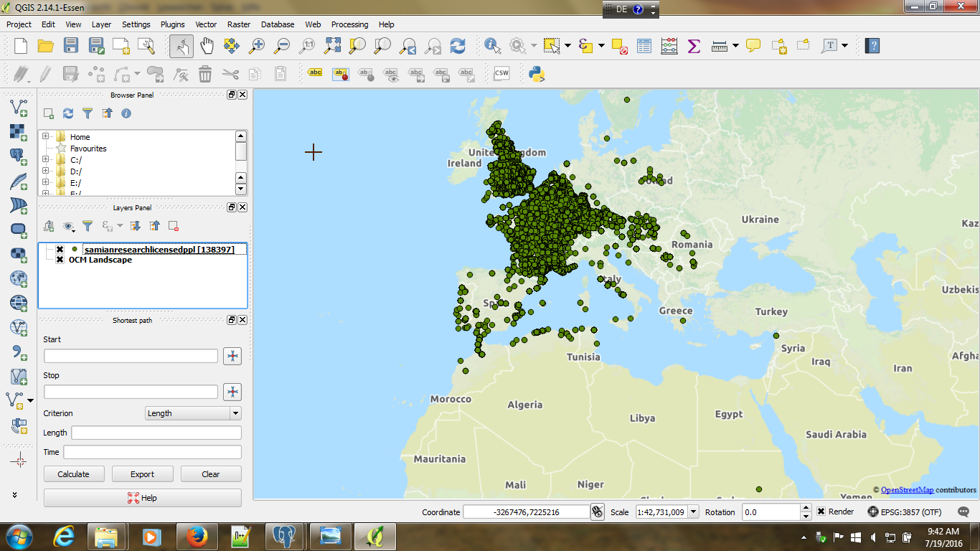The image size is (980, 551).
Task: Open the Messages log speech bubble icon
Action: click(x=964, y=512)
